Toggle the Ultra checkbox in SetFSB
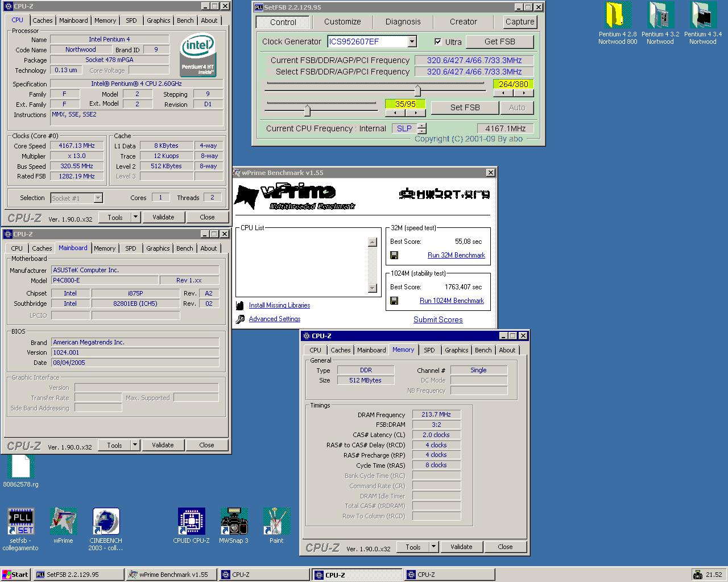The width and height of the screenshot is (728, 582). tap(438, 41)
